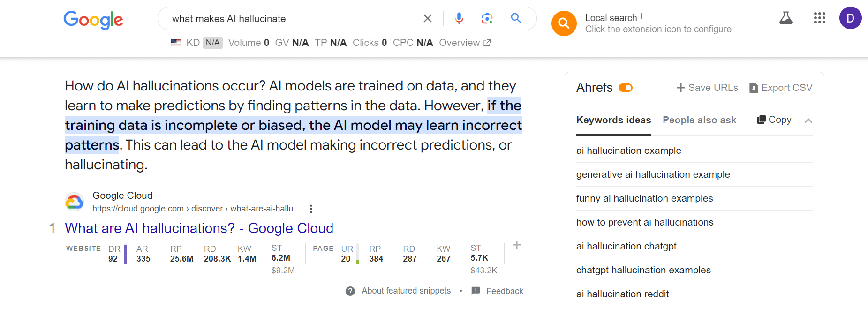
Task: Click the page RP value 384
Action: 376,259
